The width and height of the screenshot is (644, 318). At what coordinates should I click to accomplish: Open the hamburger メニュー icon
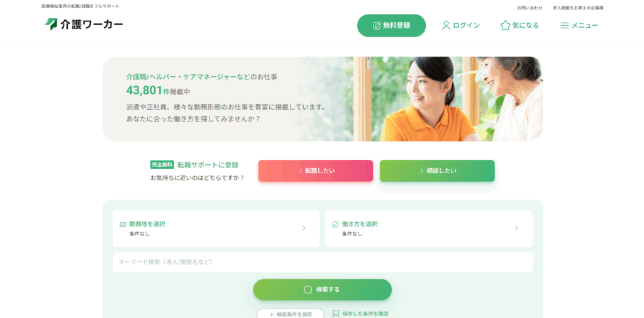(565, 26)
